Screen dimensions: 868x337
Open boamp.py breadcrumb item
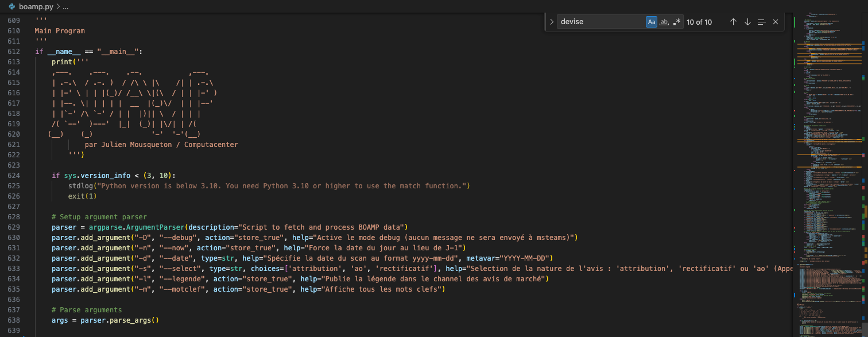(36, 6)
